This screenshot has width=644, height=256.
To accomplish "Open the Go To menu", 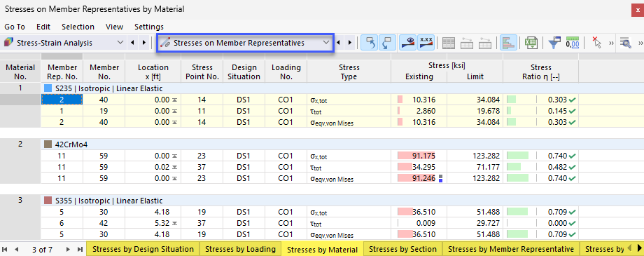I will click(x=15, y=27).
